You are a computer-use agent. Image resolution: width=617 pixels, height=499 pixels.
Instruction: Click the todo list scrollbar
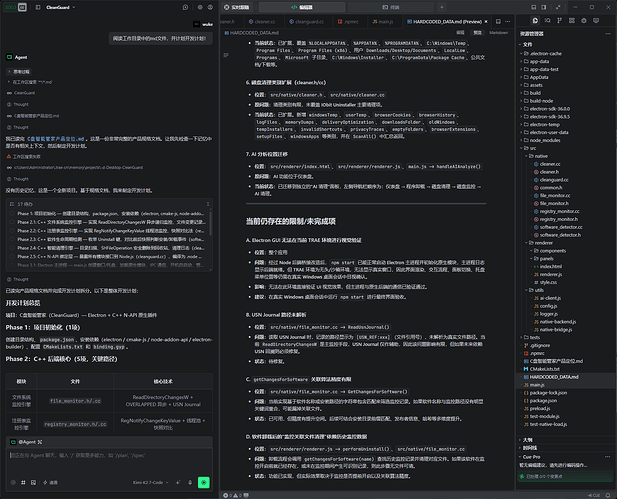click(211, 222)
